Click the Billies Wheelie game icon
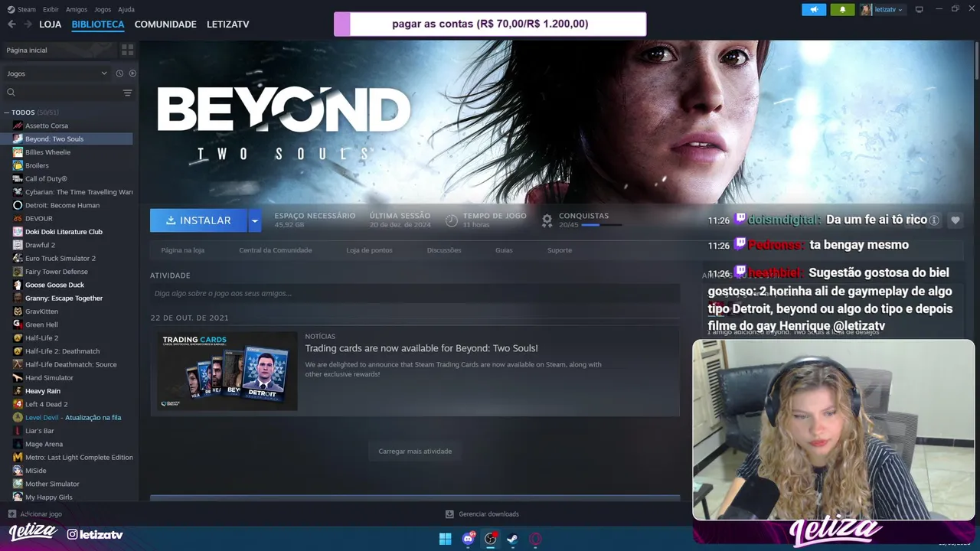This screenshot has height=551, width=980. coord(18,152)
